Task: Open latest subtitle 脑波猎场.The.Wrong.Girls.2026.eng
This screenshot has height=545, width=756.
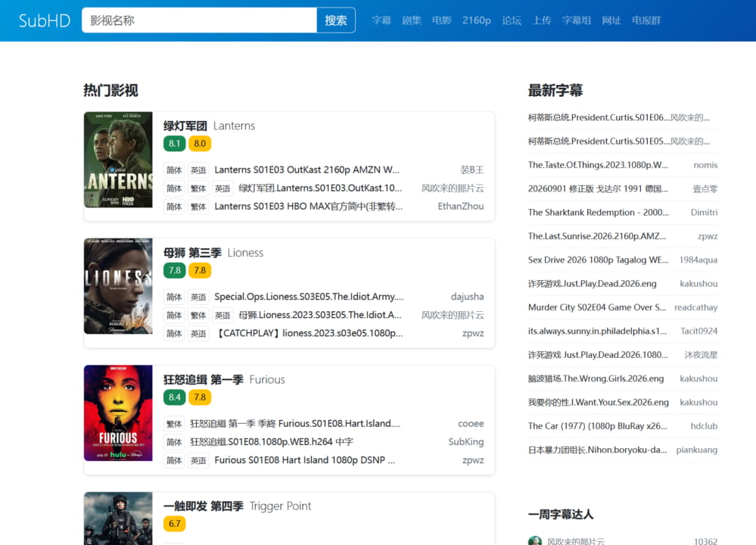Action: (x=596, y=378)
